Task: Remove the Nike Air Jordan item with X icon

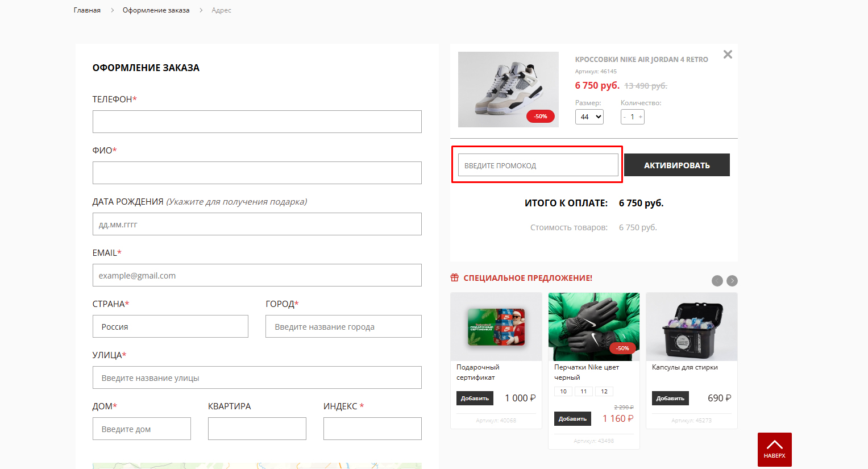Action: (x=728, y=55)
